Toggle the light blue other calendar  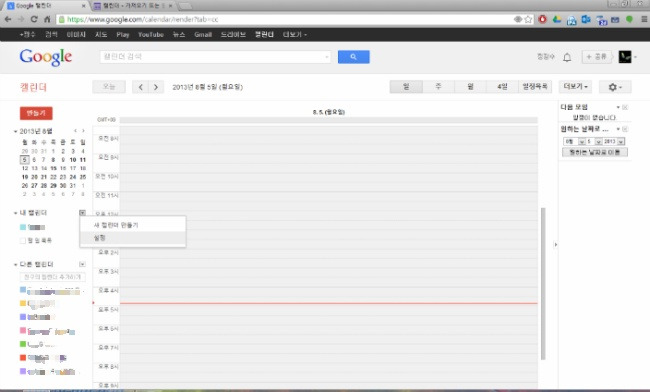pyautogui.click(x=23, y=290)
